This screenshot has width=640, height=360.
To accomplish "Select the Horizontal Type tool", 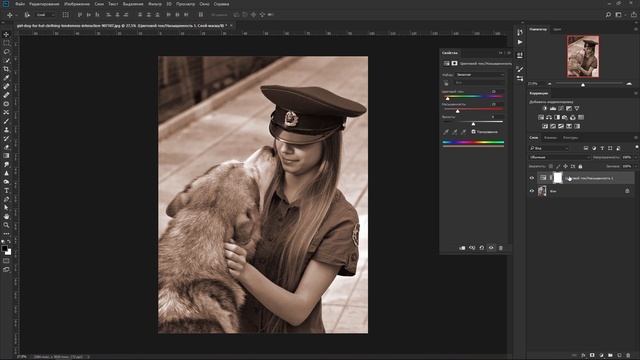I will pos(6,190).
